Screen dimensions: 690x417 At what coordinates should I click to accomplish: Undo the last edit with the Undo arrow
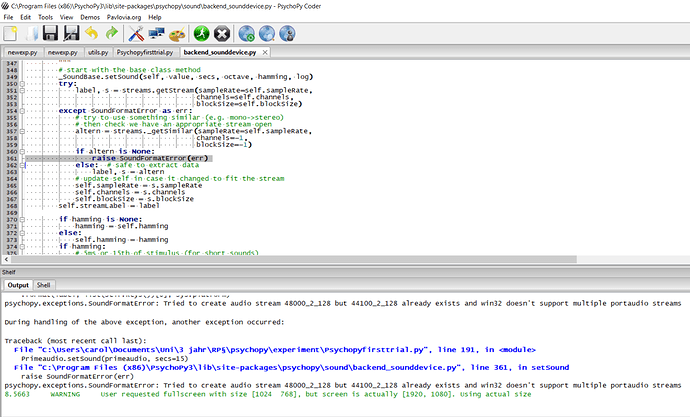coord(92,34)
